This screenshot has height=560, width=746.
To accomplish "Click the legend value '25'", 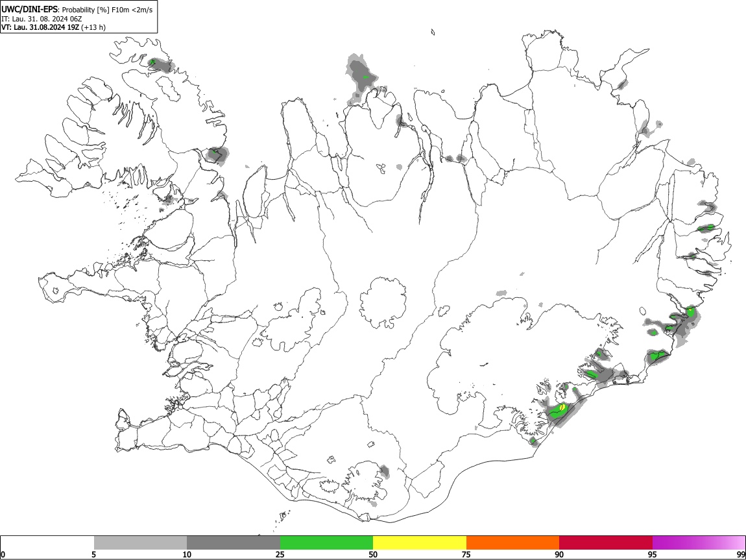I will (x=280, y=555).
